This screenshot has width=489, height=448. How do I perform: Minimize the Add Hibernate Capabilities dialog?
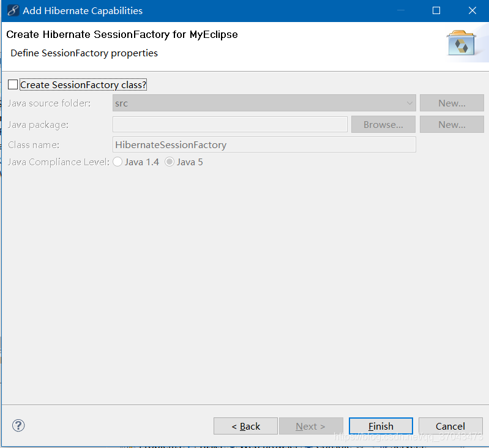tap(401, 10)
